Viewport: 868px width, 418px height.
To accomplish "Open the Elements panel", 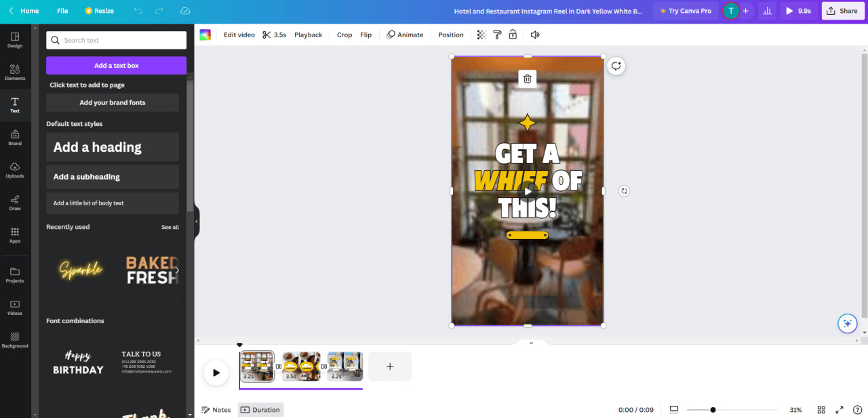I will (15, 72).
